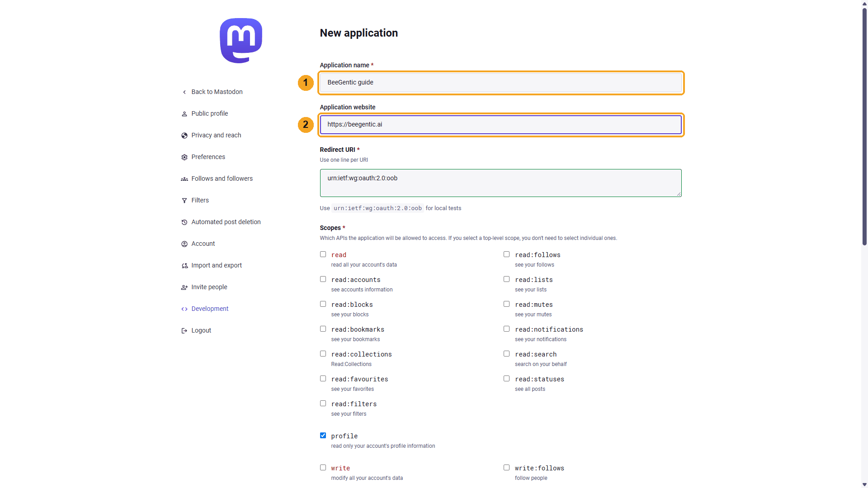Open Automated post deletion settings

point(226,222)
